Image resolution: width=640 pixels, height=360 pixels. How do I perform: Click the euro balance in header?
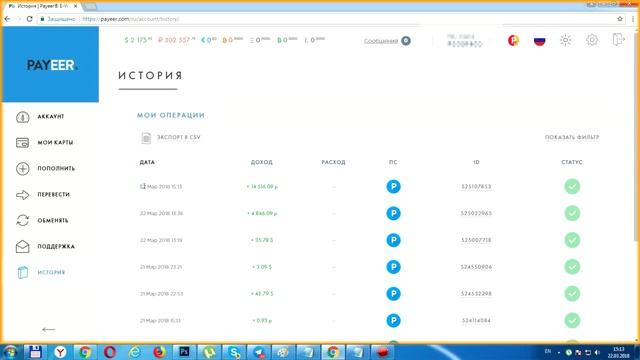click(209, 40)
